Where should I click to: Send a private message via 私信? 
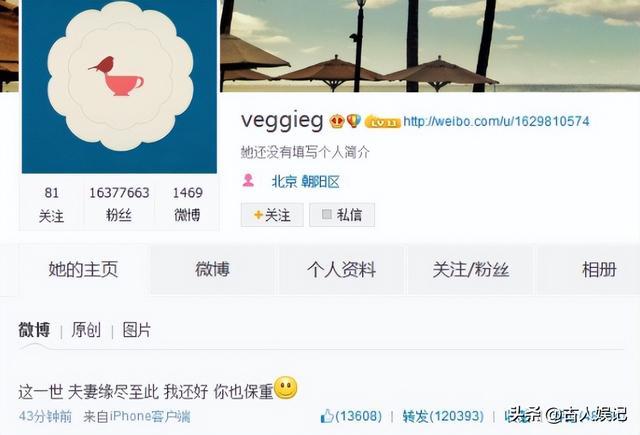(x=342, y=215)
